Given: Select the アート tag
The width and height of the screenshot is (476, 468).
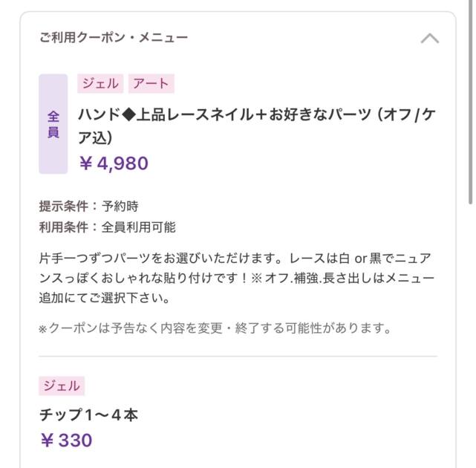Looking at the screenshot, I should [151, 83].
